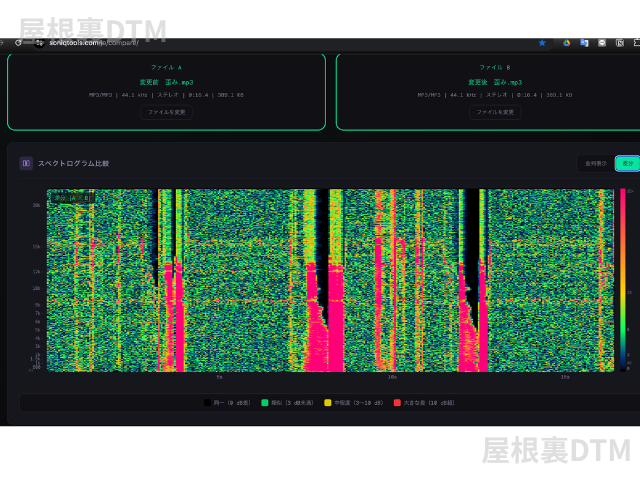Click the purple spectrogram compare icon
This screenshot has width=640, height=480.
26,163
